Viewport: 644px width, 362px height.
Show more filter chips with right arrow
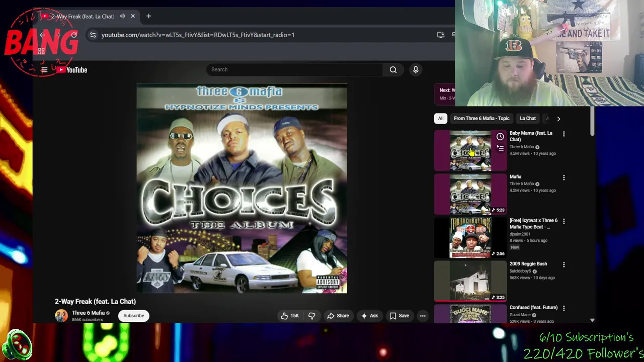click(x=558, y=119)
